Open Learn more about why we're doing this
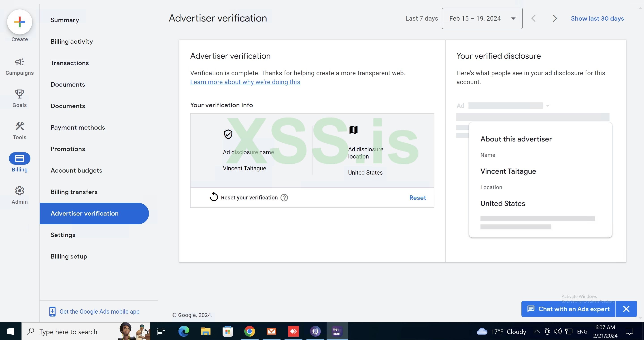 [x=245, y=82]
